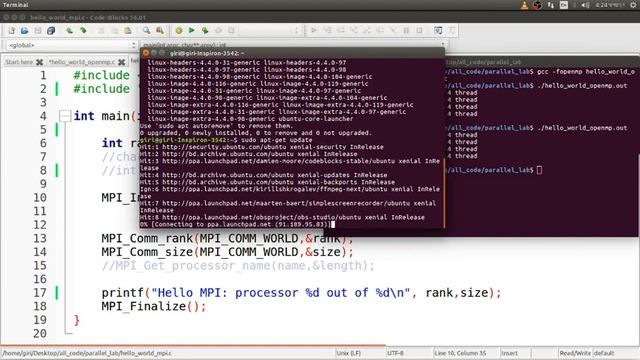Open keyboard language indicator

(x=564, y=5)
